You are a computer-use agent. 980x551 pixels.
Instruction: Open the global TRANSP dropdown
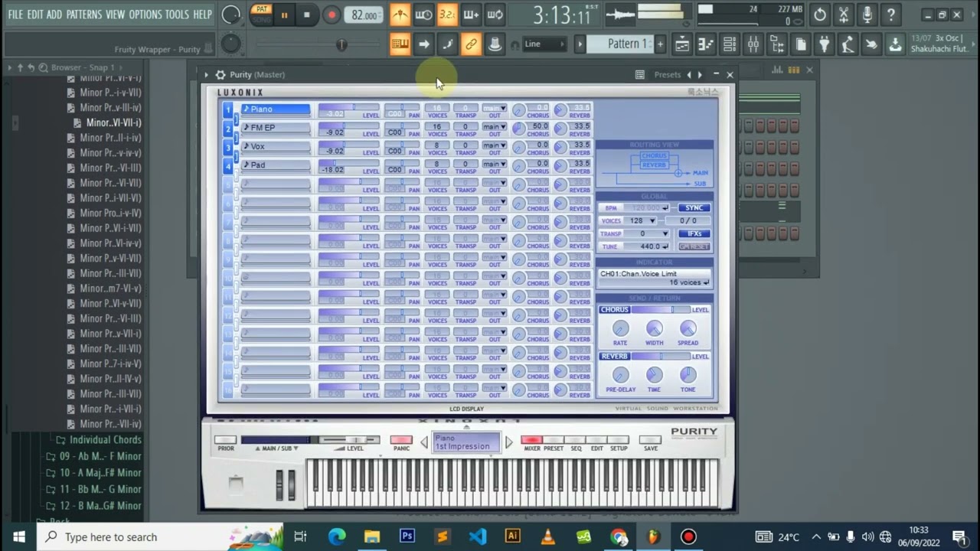647,233
